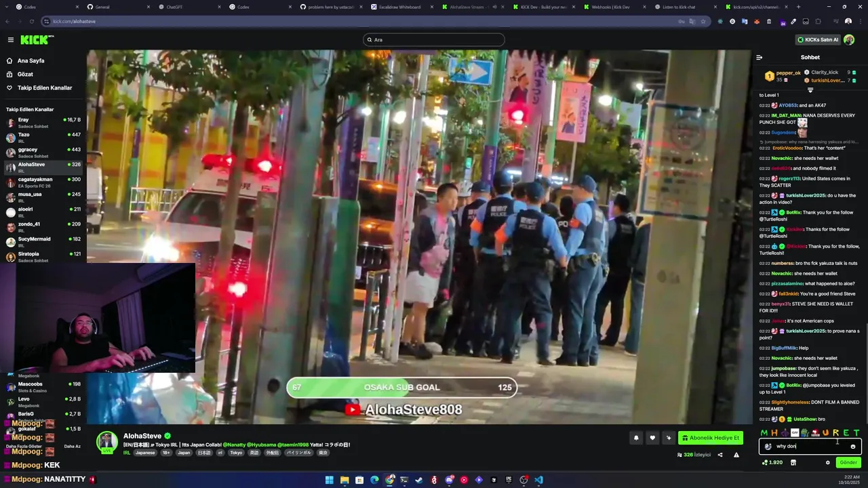The image size is (868, 488).
Task: Open the user profile avatar menu
Action: [849, 40]
